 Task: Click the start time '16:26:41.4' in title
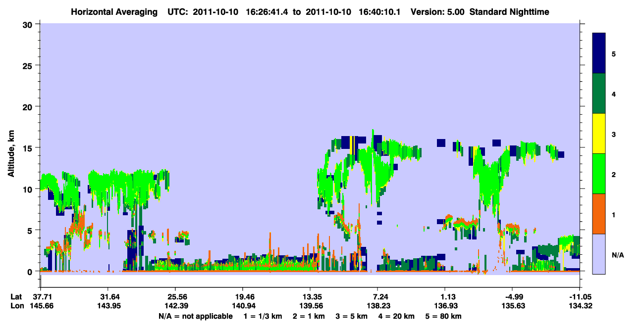coord(267,12)
